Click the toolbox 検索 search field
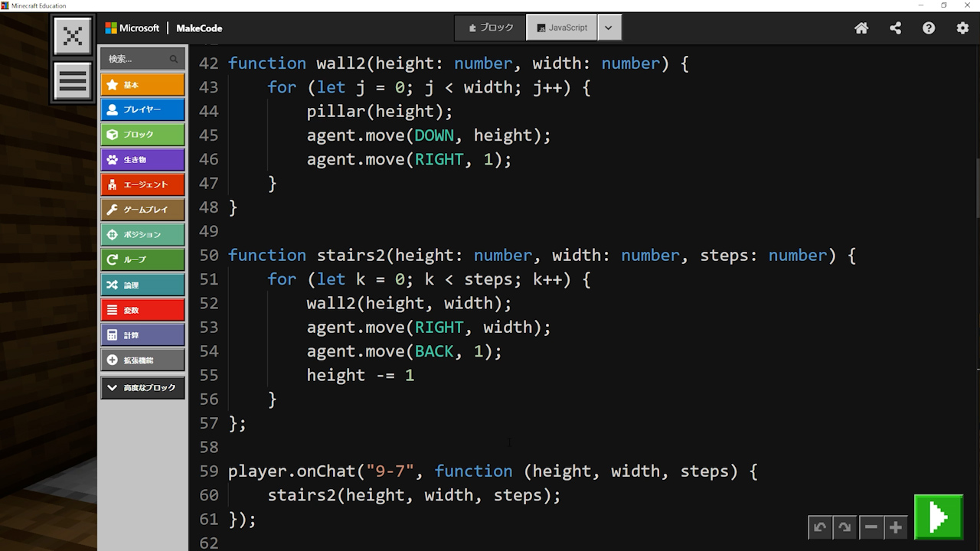The image size is (980, 551). coord(138,59)
